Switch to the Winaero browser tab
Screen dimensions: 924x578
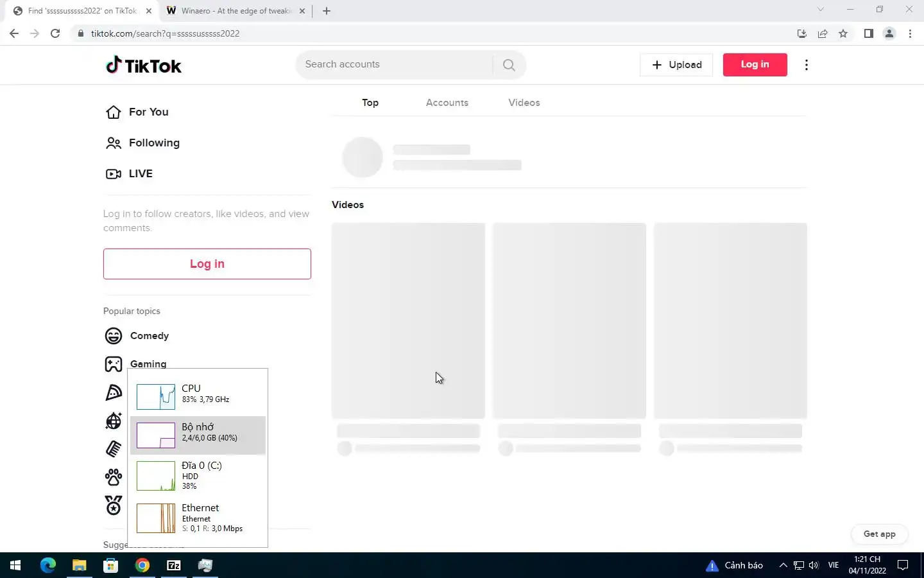pyautogui.click(x=235, y=11)
